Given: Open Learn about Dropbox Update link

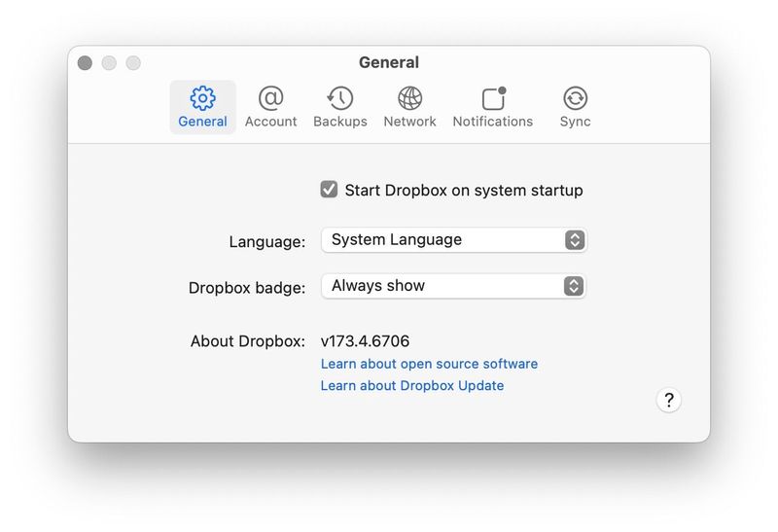Looking at the screenshot, I should click(x=412, y=385).
